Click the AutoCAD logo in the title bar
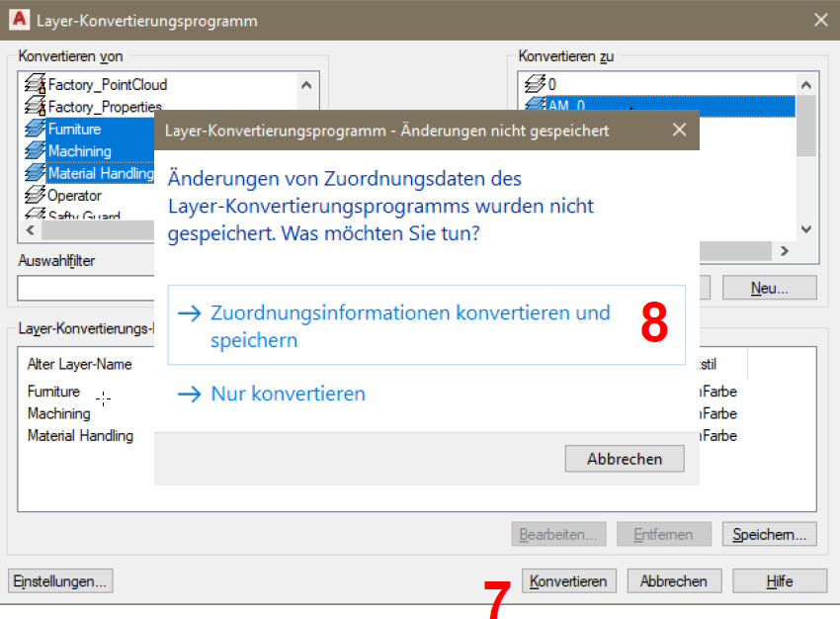Viewport: 840px width, 619px height. pos(20,20)
